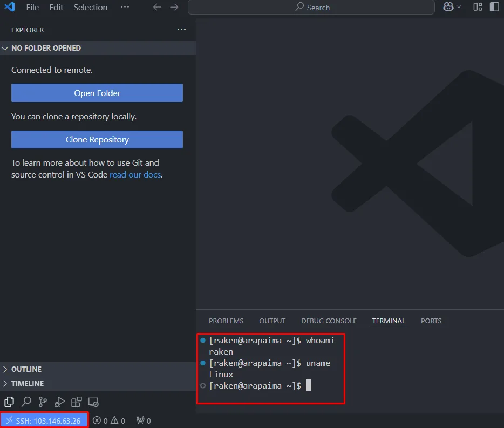Viewport: 504px width, 428px height.
Task: Click the Open Folder button
Action: (x=97, y=93)
